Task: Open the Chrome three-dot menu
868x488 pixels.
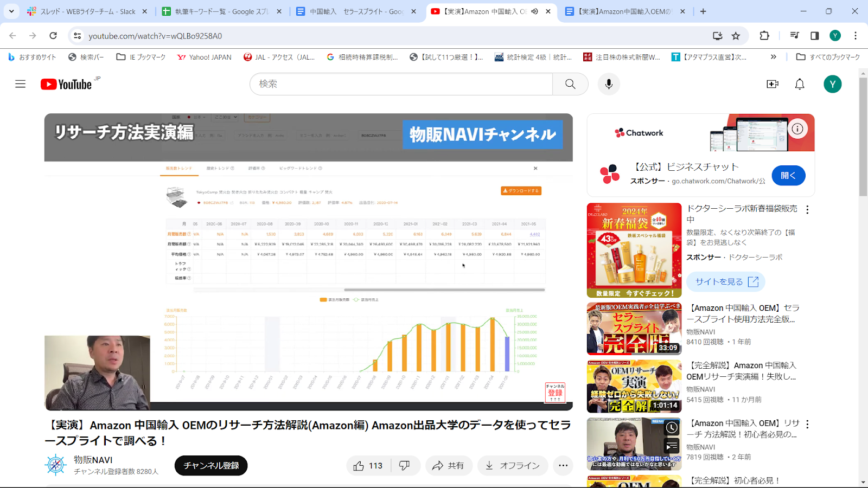Action: [856, 36]
